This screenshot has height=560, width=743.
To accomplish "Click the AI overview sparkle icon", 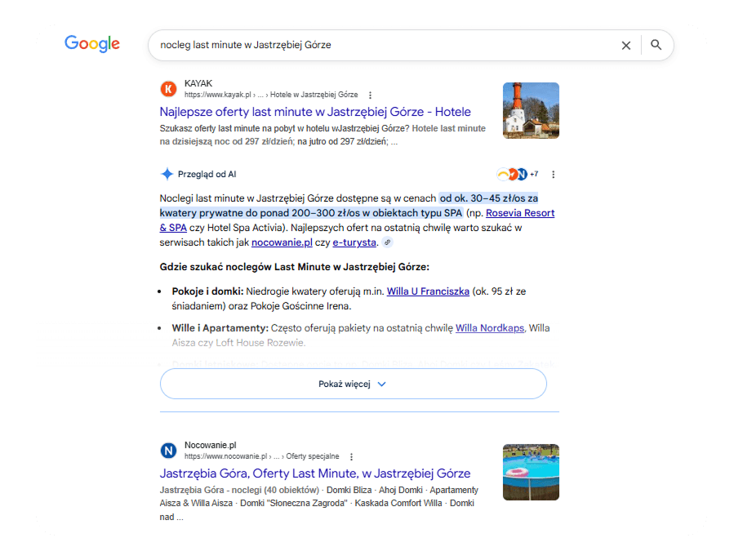I will (x=167, y=174).
